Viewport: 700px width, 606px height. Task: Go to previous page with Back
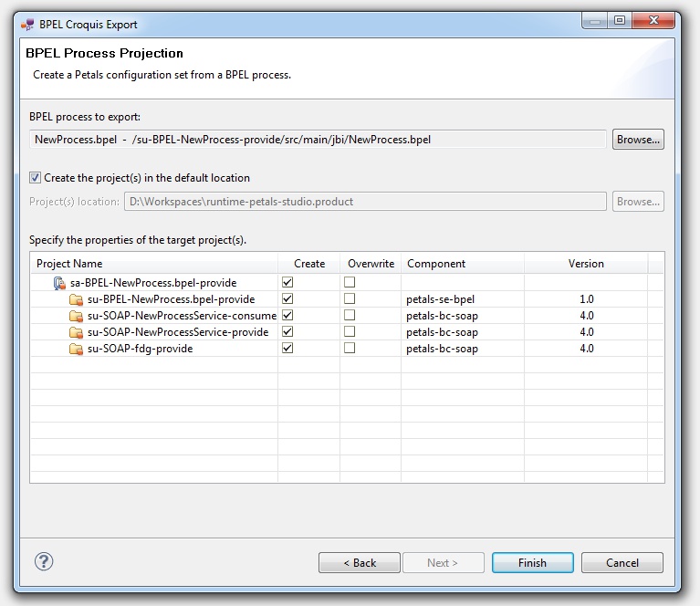tap(359, 563)
